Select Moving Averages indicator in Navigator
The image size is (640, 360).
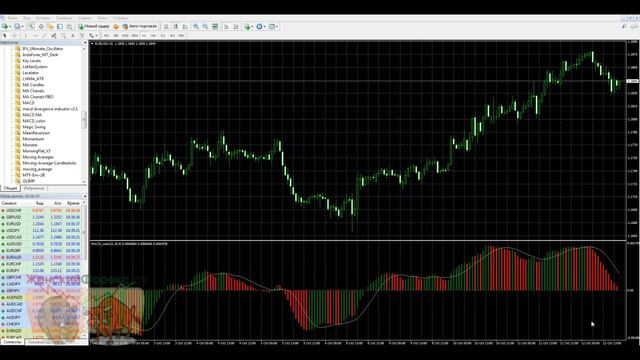38,157
